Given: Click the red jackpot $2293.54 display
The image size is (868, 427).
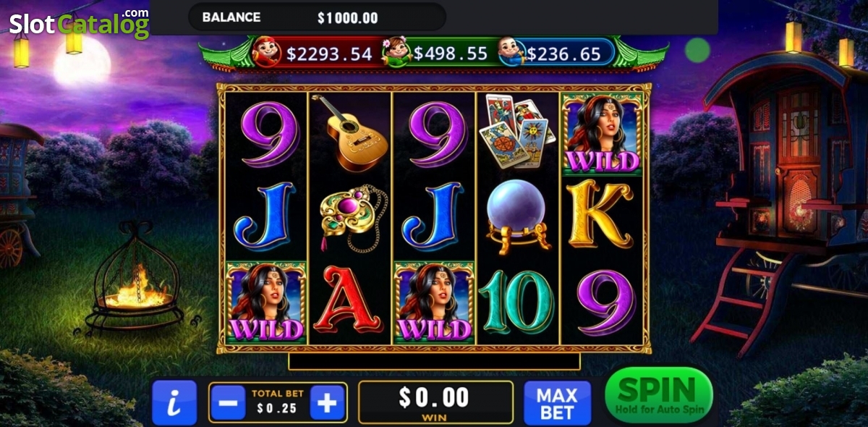Looking at the screenshot, I should [x=318, y=53].
